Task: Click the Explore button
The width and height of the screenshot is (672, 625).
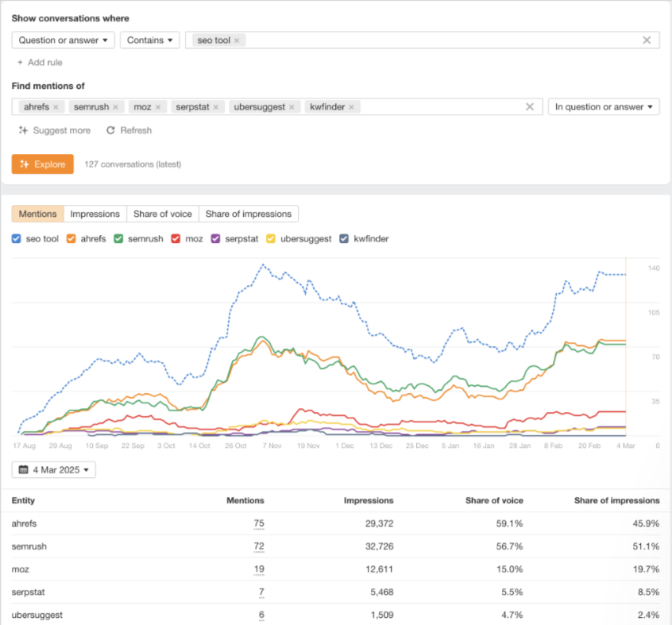Action: [x=41, y=164]
